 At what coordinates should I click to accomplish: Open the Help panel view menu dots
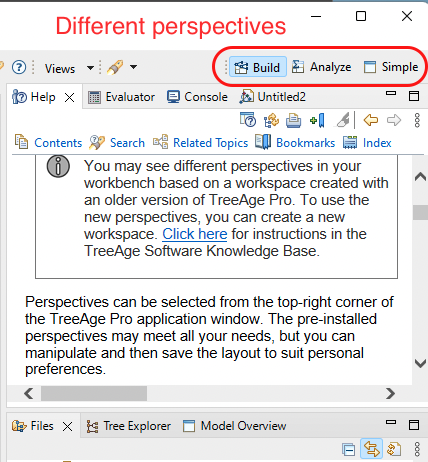pyautogui.click(x=417, y=120)
